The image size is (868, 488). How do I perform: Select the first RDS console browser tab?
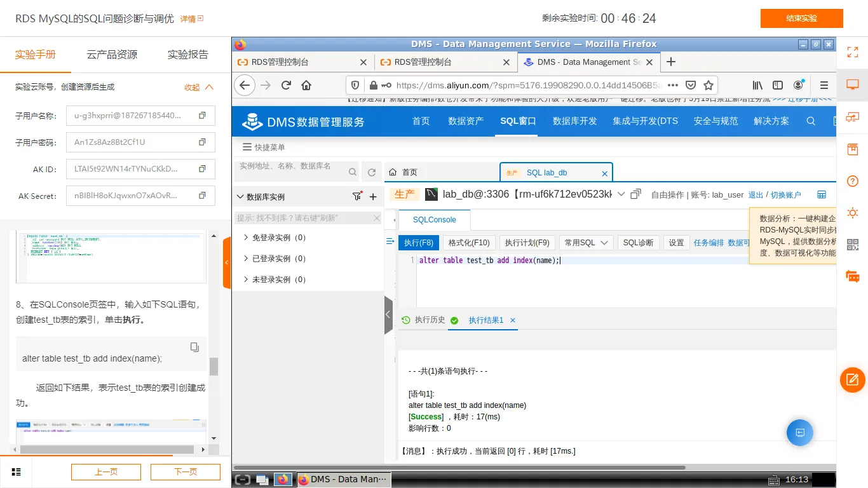coord(302,62)
